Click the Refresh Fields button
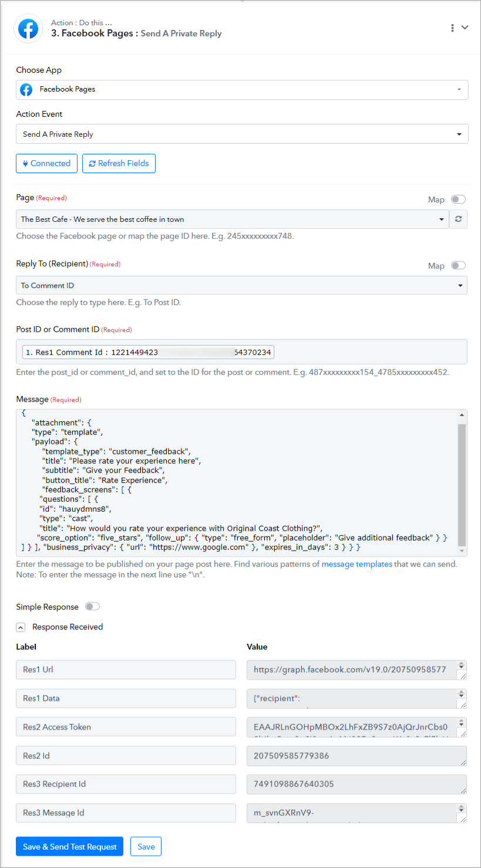The image size is (481, 868). [119, 163]
